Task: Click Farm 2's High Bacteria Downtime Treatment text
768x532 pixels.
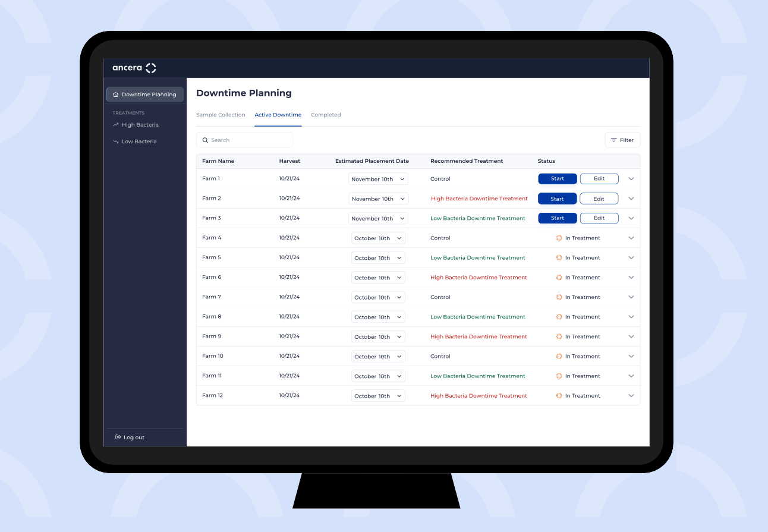Action: 479,199
